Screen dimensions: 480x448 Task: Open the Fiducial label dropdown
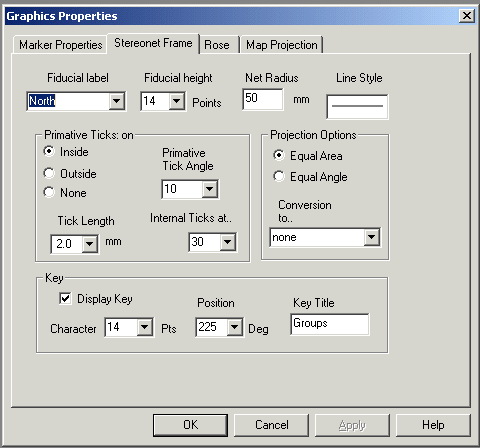click(x=117, y=101)
